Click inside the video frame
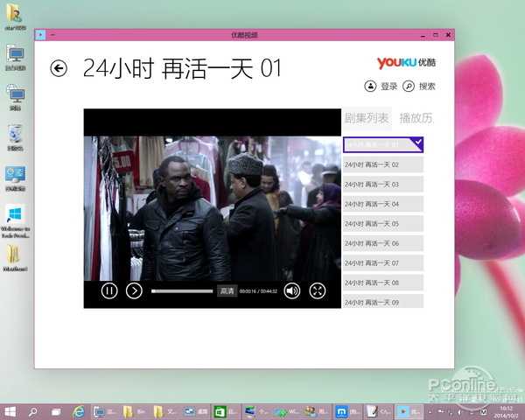This screenshot has width=525, height=420. tap(213, 208)
